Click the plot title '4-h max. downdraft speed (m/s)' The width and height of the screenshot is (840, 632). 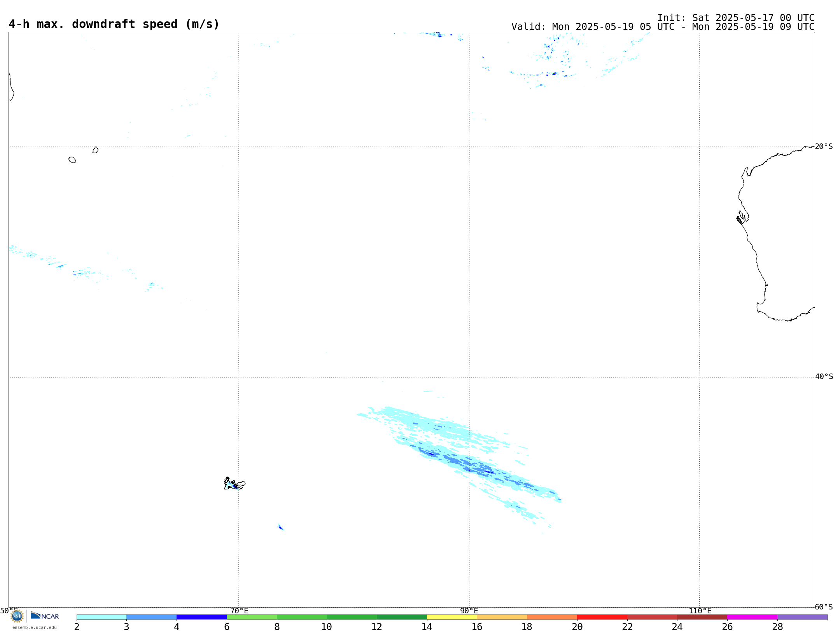[114, 24]
